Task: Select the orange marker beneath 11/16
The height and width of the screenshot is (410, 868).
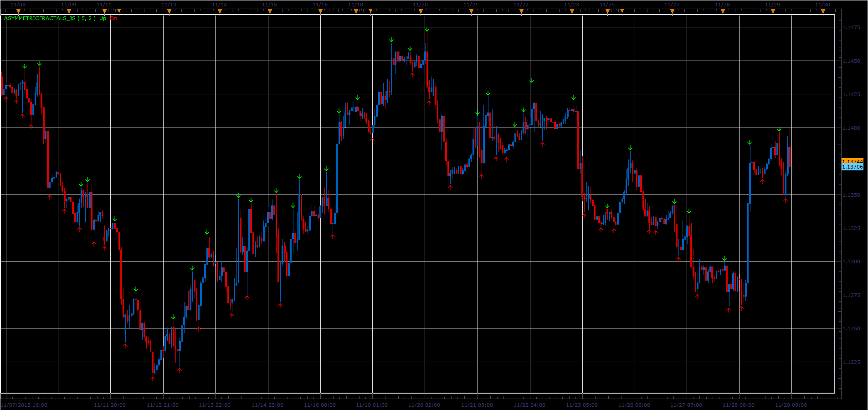Action: click(320, 11)
